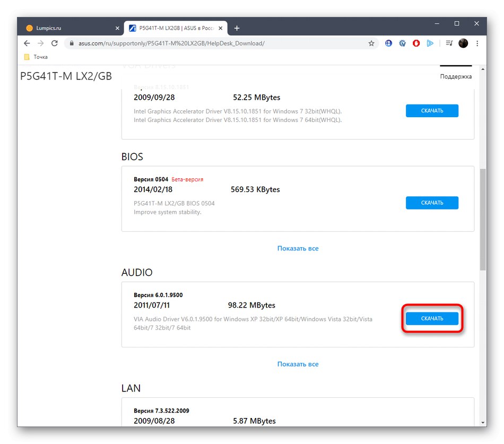
Task: Open Chrome's three-dot menu
Action: [477, 43]
